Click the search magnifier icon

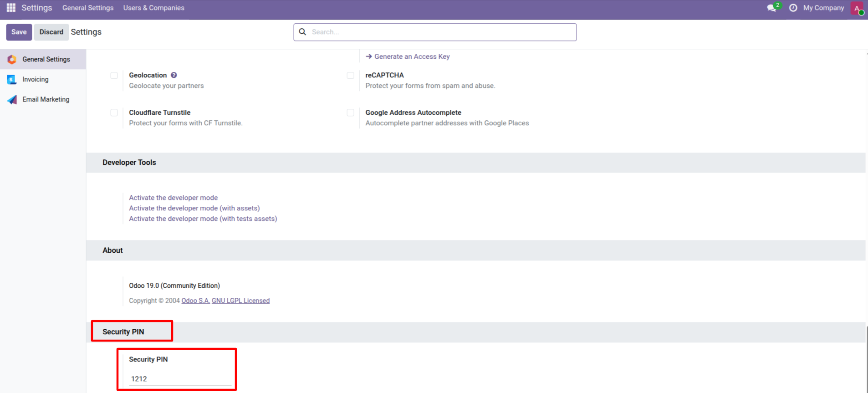pyautogui.click(x=302, y=32)
